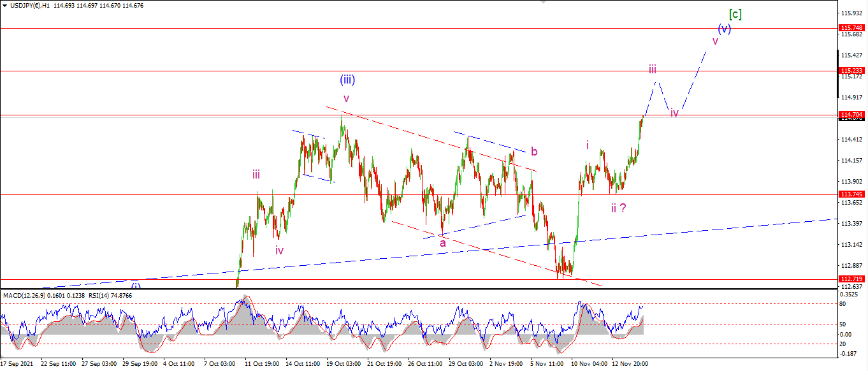
Task: Click the RSI 80 level scale mark
Action: [844, 304]
